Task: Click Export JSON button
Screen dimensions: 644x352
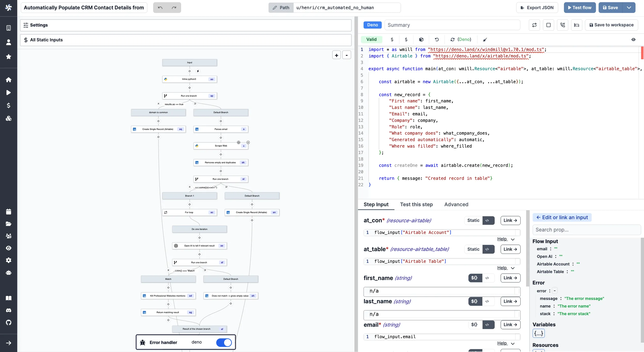Action: pos(537,7)
